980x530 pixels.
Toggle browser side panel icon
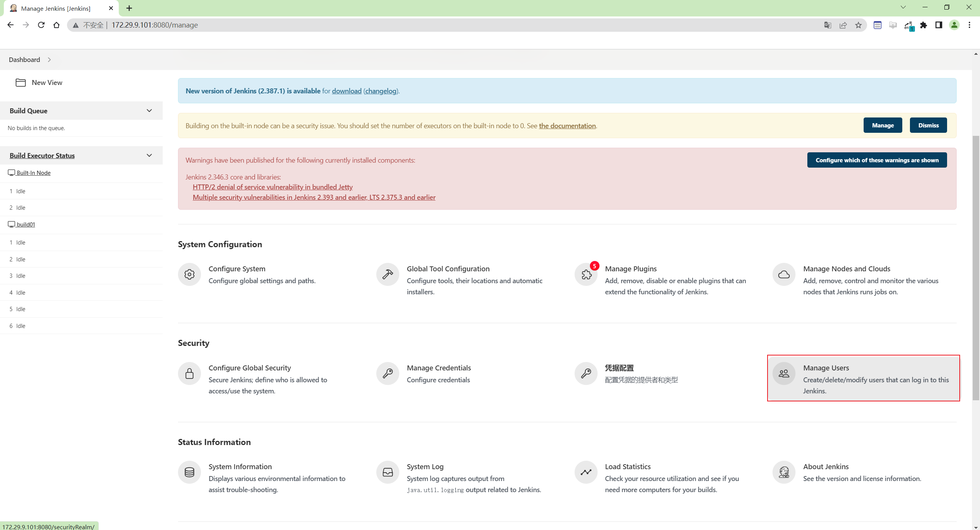point(939,25)
